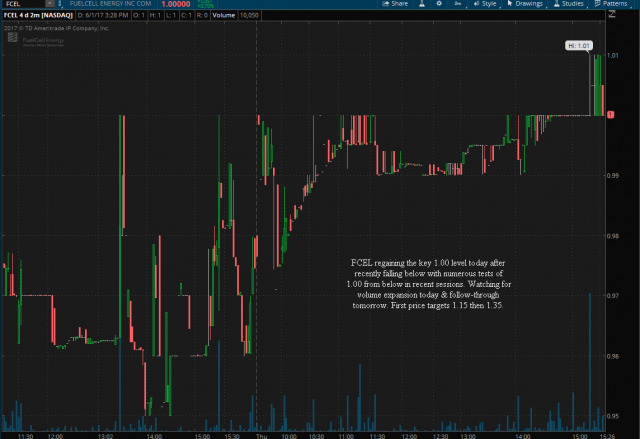The height and width of the screenshot is (439, 640).
Task: Click the FCEL 4 d 2m chart title
Action: tap(40, 18)
